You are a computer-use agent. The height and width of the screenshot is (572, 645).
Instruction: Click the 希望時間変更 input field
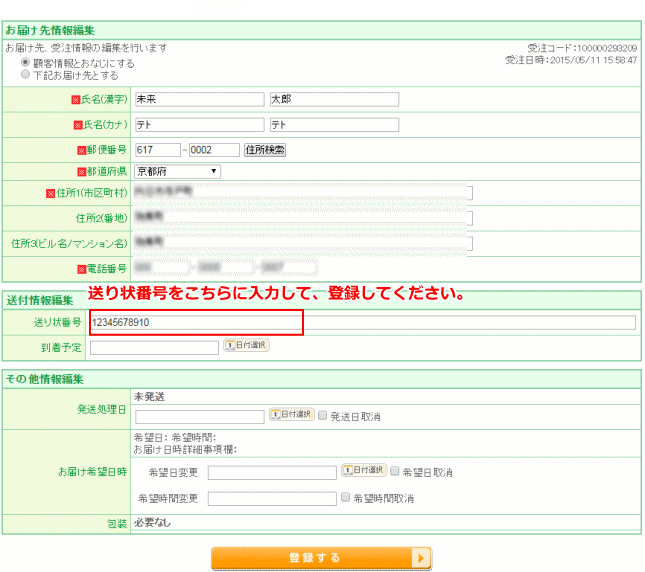click(x=272, y=499)
